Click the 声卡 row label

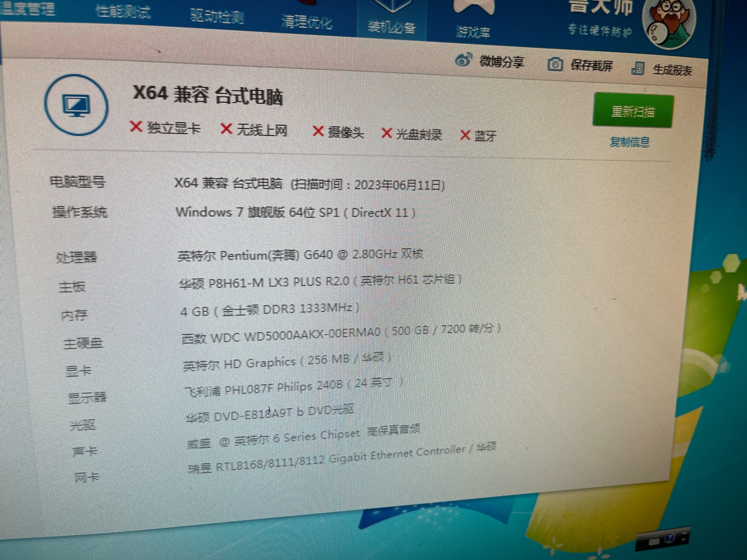85,451
